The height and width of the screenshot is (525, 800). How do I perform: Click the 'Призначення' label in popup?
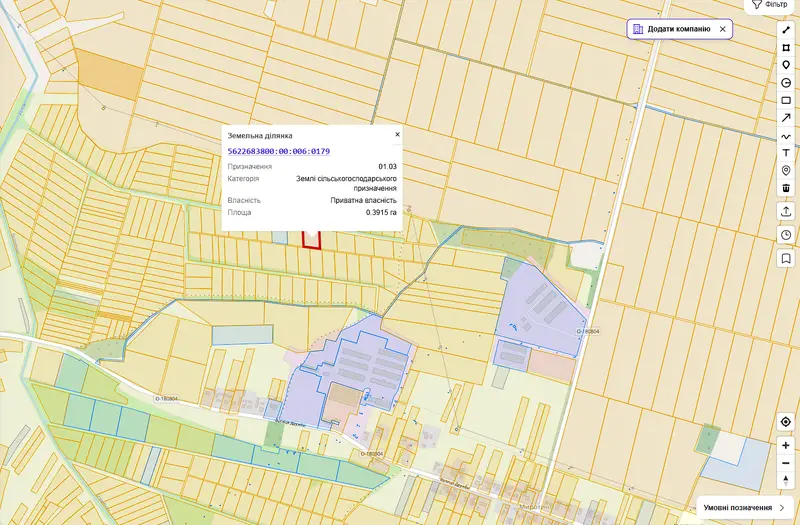pyautogui.click(x=249, y=167)
